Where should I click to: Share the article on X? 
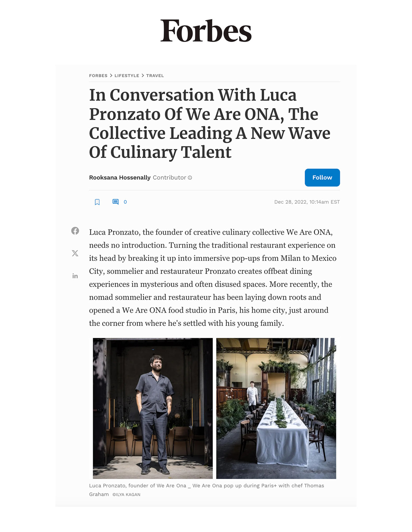(x=75, y=253)
